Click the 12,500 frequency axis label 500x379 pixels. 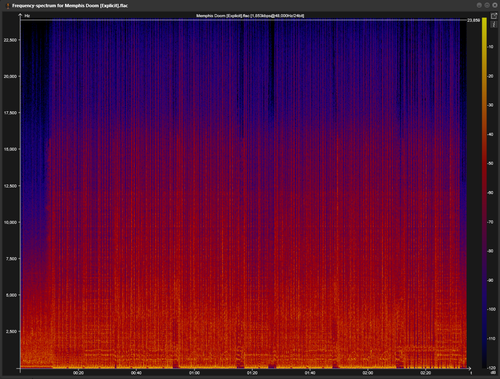10,186
